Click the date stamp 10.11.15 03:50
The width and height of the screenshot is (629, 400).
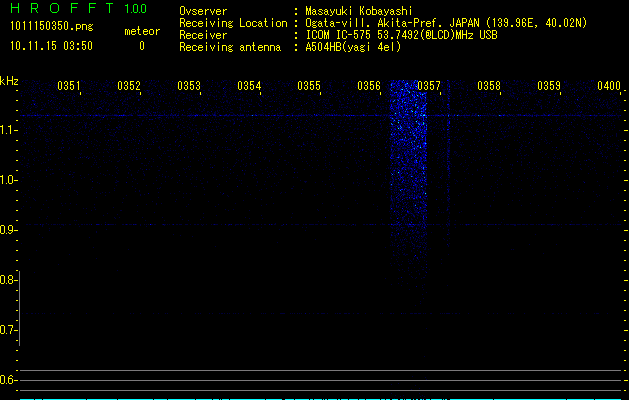click(x=51, y=46)
